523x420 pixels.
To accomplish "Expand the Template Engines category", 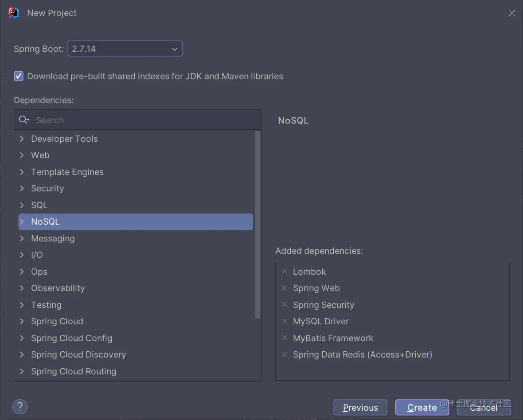I will 22,172.
